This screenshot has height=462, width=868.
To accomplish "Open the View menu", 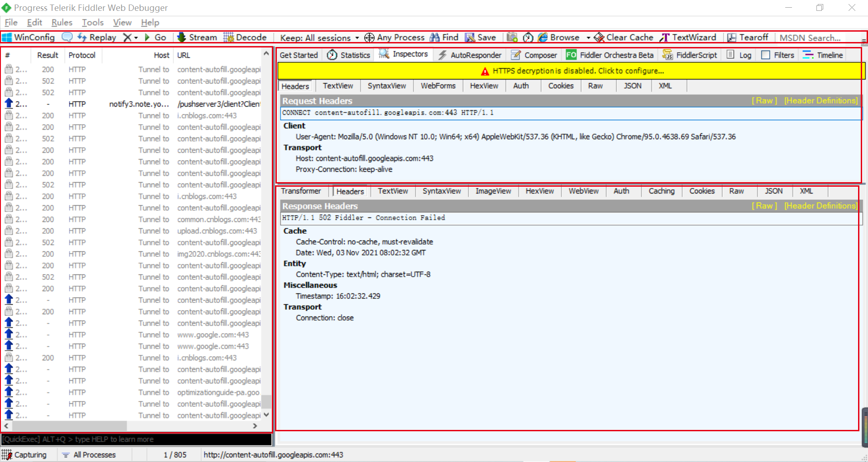I will 122,23.
